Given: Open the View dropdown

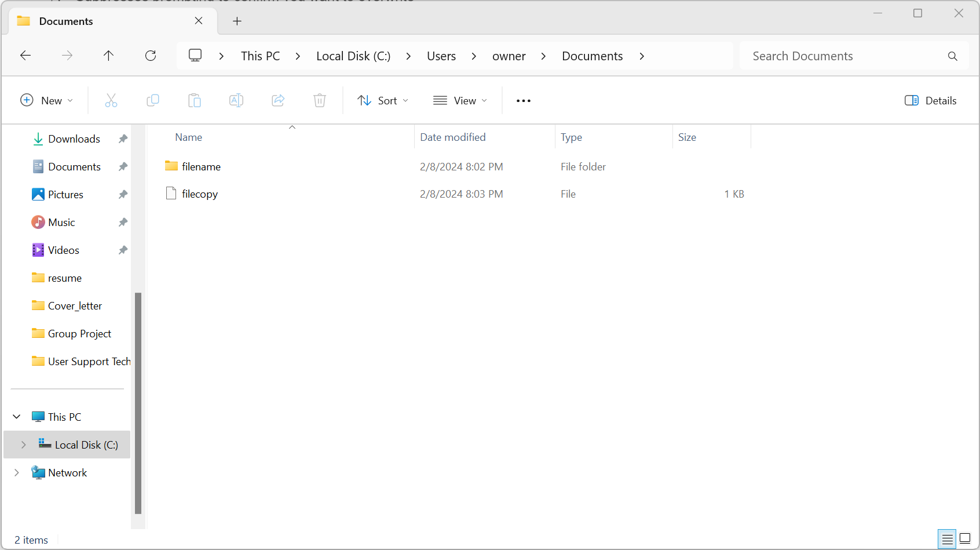Looking at the screenshot, I should pos(460,100).
